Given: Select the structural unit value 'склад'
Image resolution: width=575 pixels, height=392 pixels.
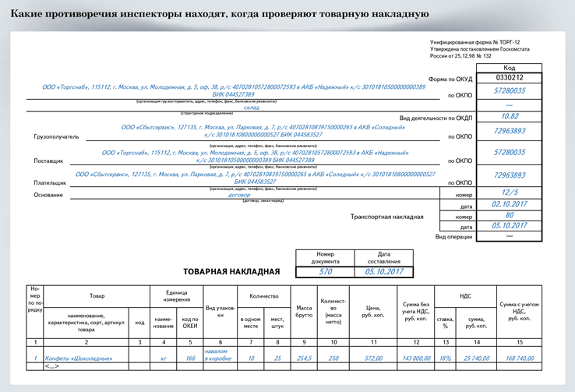Looking at the screenshot, I should 251,108.
